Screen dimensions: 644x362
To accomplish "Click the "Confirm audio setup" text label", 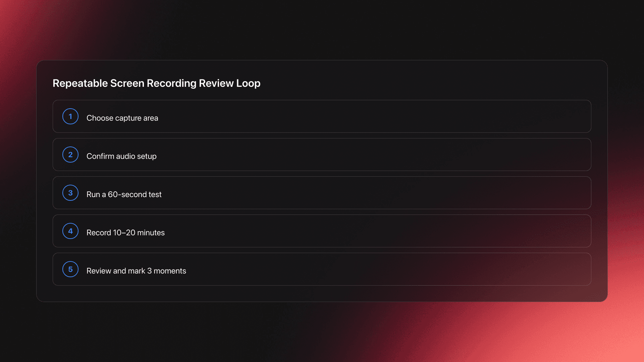I will (x=121, y=156).
